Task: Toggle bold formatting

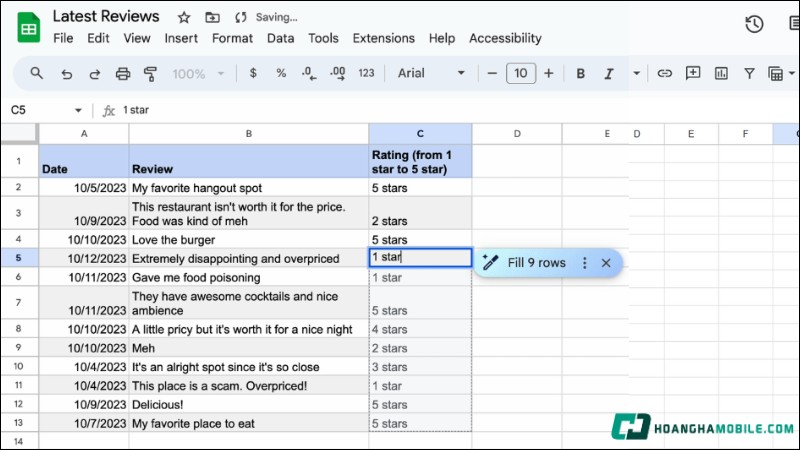Action: tap(580, 74)
